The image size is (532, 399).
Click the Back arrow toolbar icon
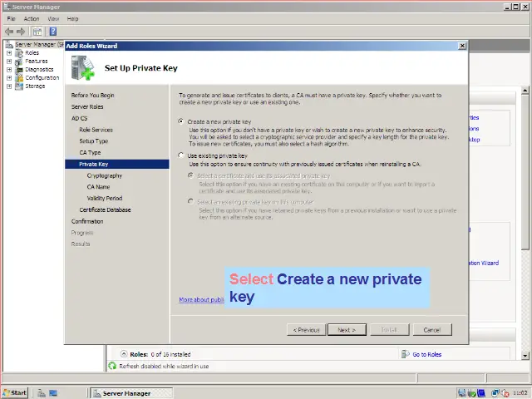coord(9,32)
